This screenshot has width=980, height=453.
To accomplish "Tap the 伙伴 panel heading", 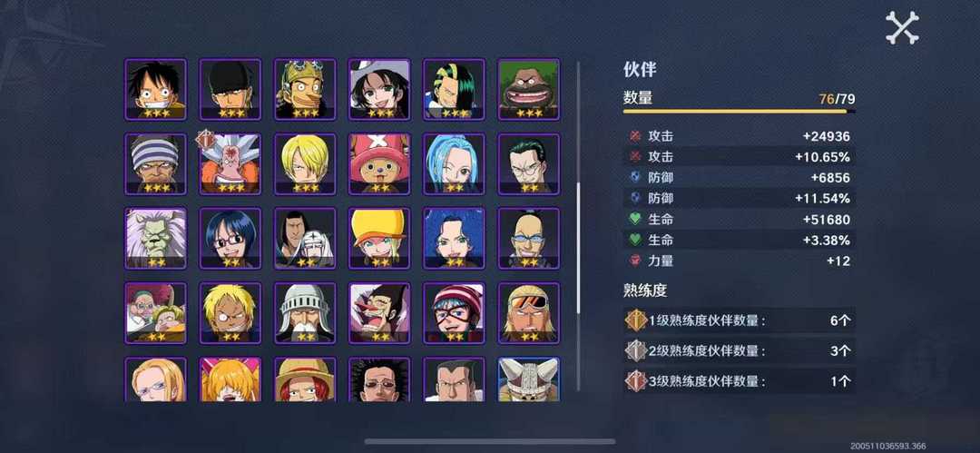I will point(640,70).
